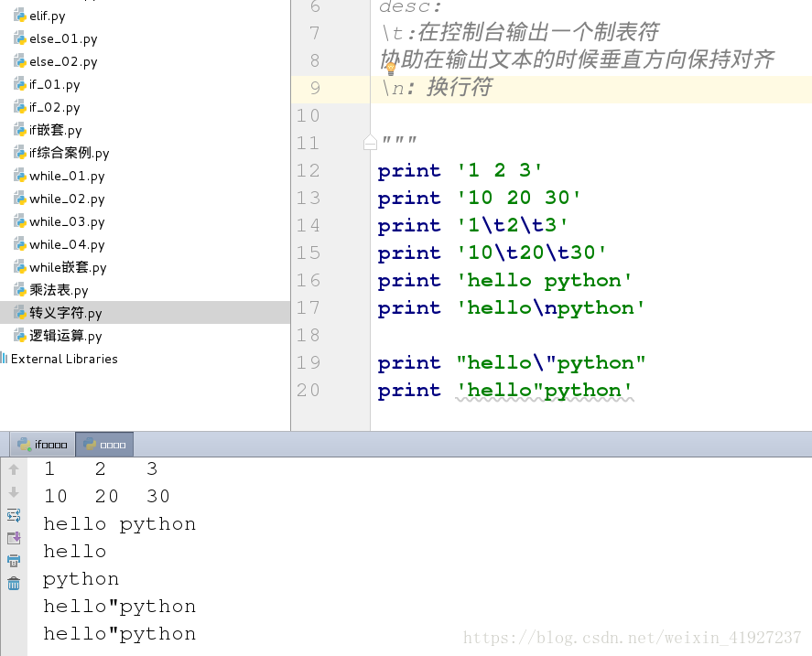
Task: Open while嵌套.py file
Action: (68, 267)
